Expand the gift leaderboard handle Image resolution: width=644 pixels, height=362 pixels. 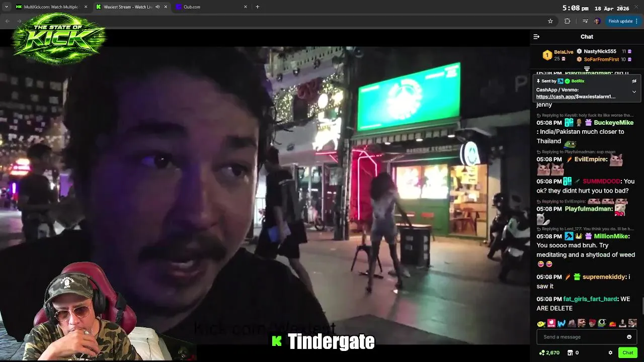tap(587, 69)
